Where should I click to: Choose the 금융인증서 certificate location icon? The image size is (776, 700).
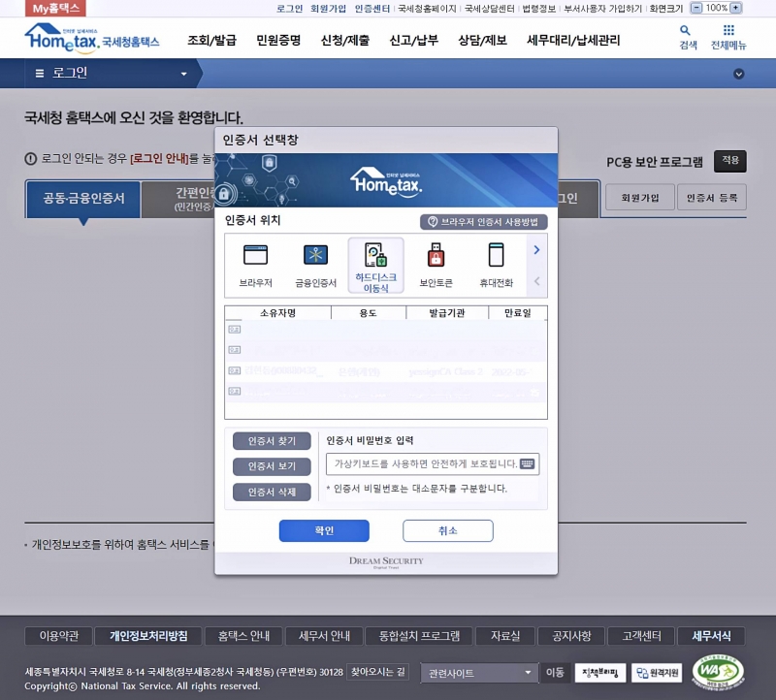click(x=315, y=256)
